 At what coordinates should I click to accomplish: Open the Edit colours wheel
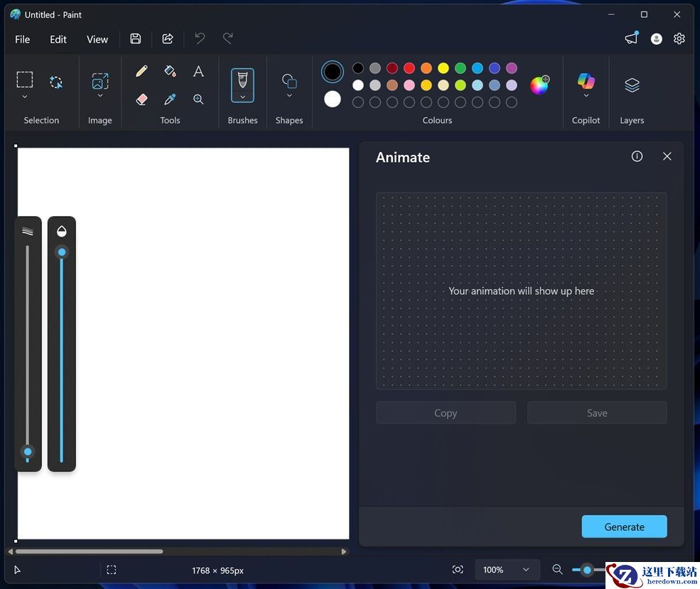pyautogui.click(x=539, y=85)
